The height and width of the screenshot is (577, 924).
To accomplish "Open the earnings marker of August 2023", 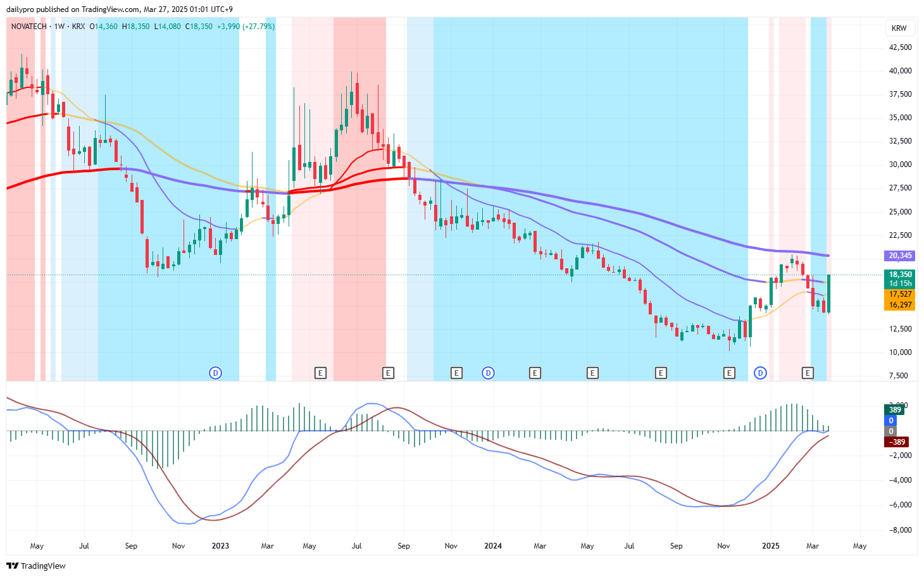I will (x=389, y=373).
